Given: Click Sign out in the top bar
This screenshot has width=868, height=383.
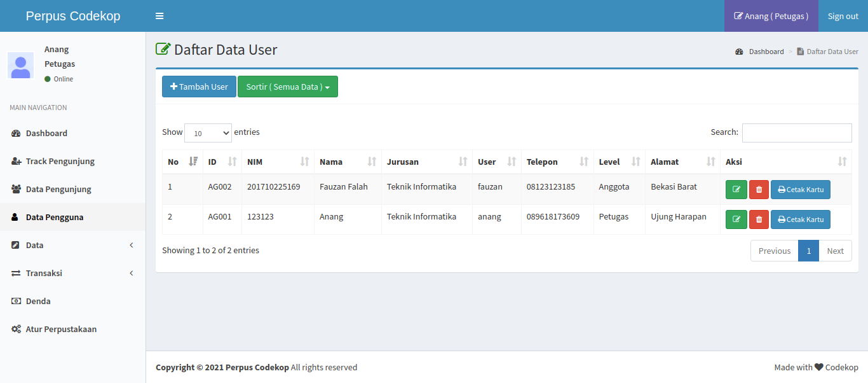Looking at the screenshot, I should pos(843,16).
